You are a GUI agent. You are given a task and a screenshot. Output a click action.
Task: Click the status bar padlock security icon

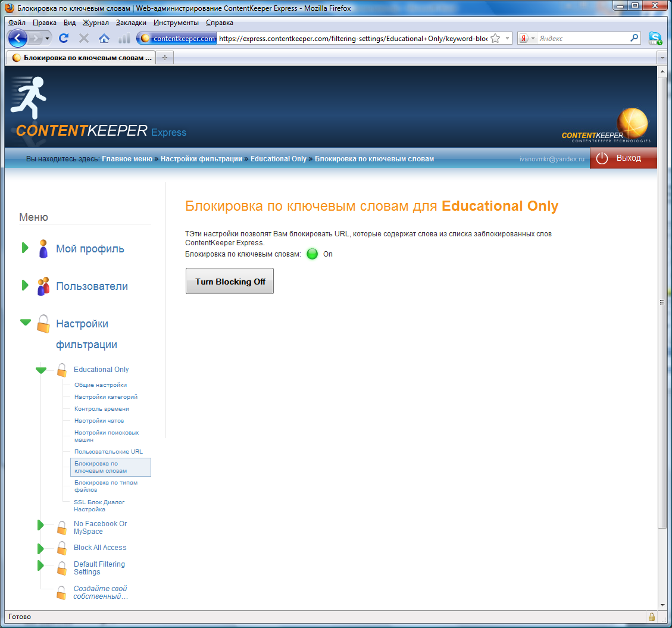point(651,617)
